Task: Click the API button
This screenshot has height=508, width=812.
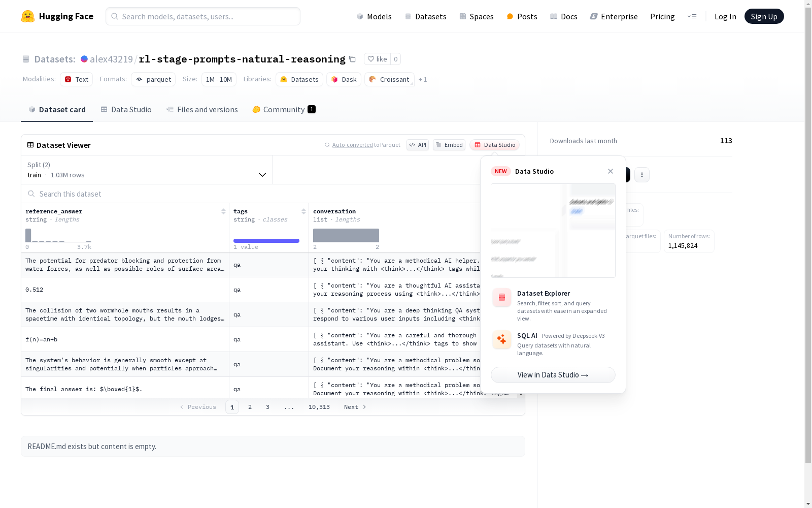Action: coord(418,145)
